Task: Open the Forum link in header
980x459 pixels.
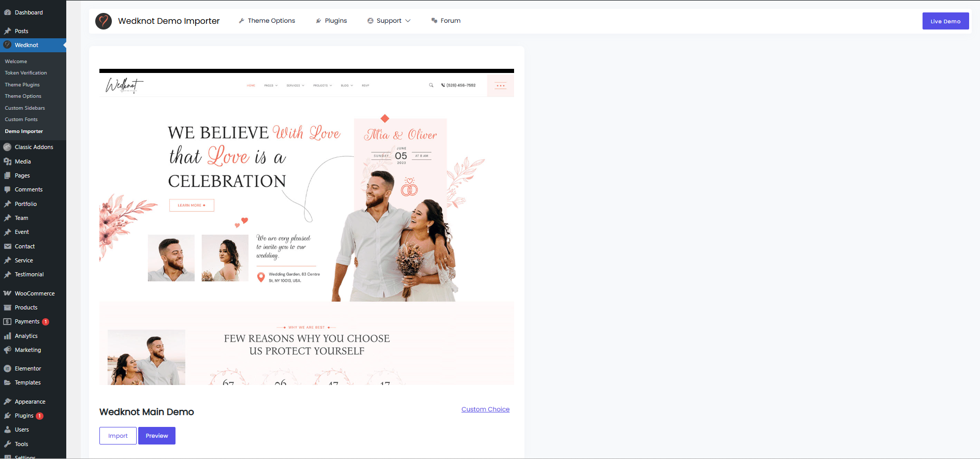Action: 446,21
